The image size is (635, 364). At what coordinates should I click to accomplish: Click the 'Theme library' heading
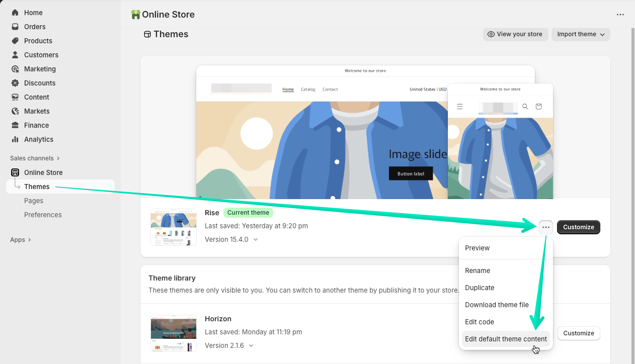(172, 278)
